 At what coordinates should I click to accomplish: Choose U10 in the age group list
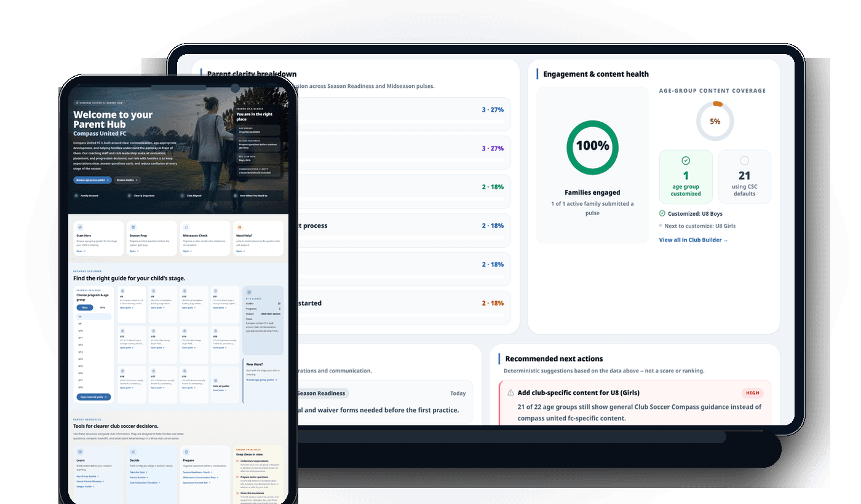coord(94,331)
